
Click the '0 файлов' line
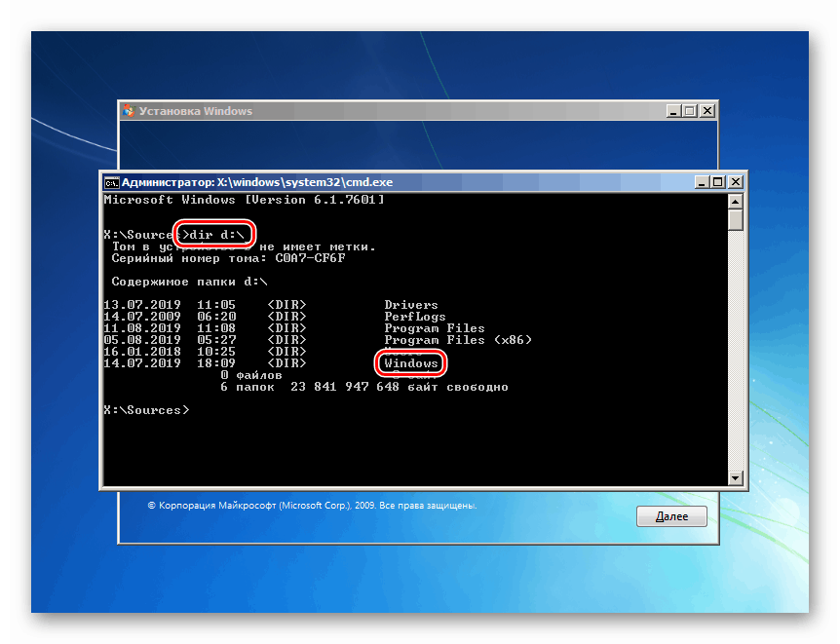point(250,375)
